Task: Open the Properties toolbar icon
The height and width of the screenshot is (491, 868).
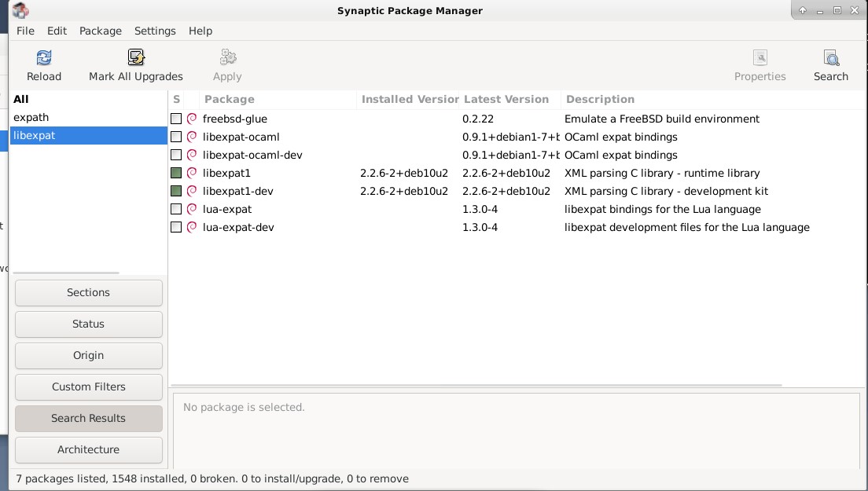Action: 760,57
